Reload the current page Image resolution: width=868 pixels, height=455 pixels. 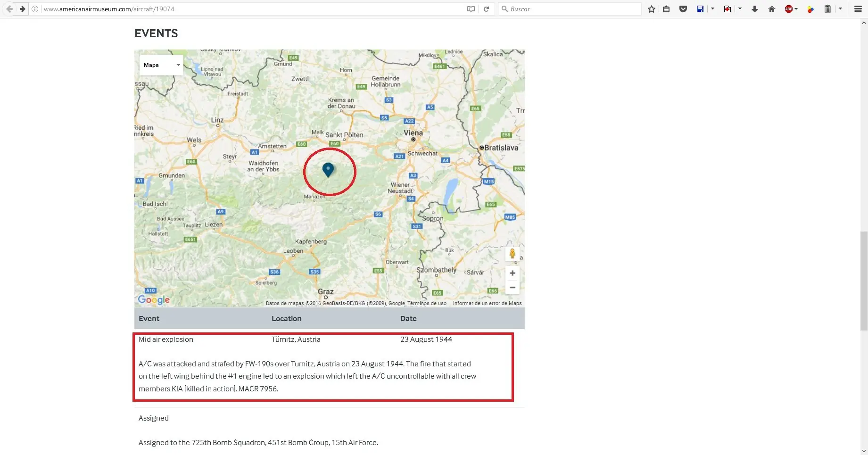[x=486, y=9]
